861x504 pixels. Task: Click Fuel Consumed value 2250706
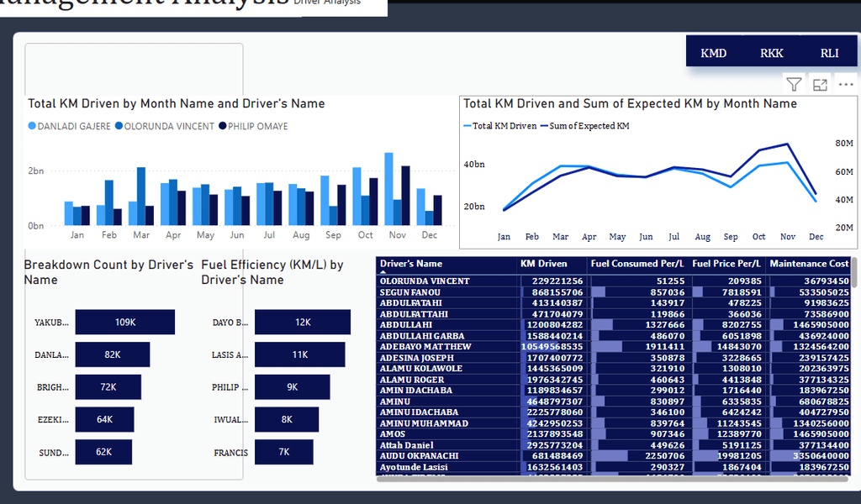click(663, 456)
